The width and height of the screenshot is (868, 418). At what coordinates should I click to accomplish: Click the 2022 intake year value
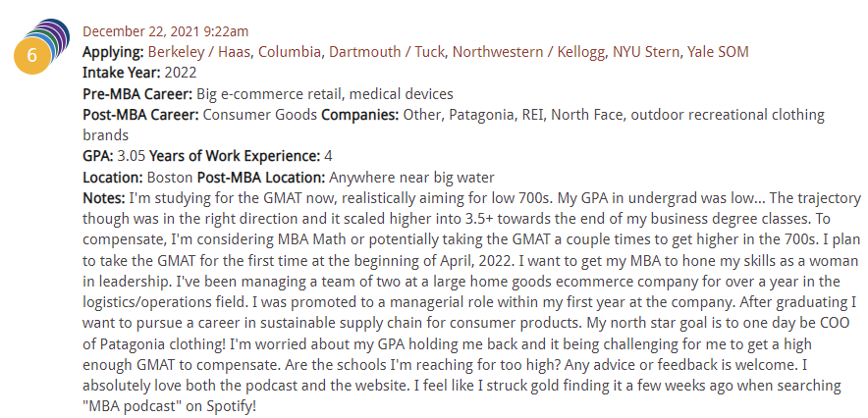[x=181, y=73]
